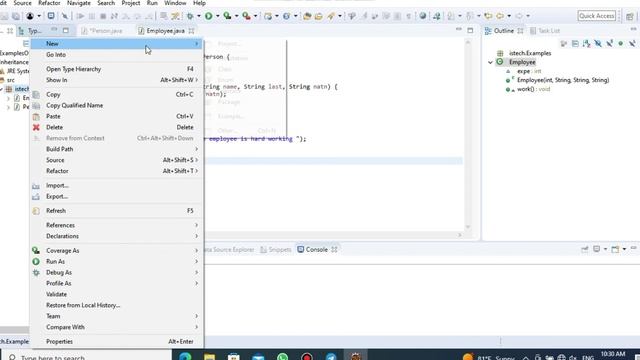Screen dimensions: 640x360
Task: Choose Properties from context menu
Action: point(118,342)
